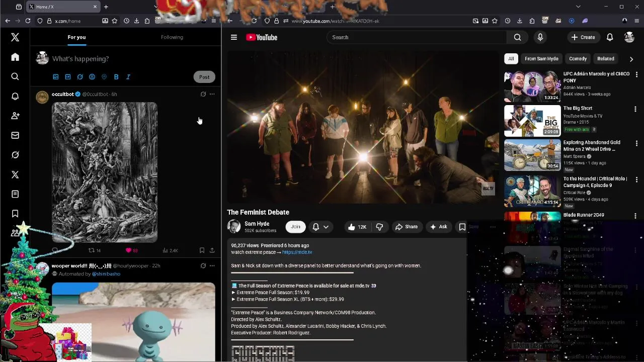The image size is (644, 362).
Task: Open options for The Big Short
Action: pos(635,109)
